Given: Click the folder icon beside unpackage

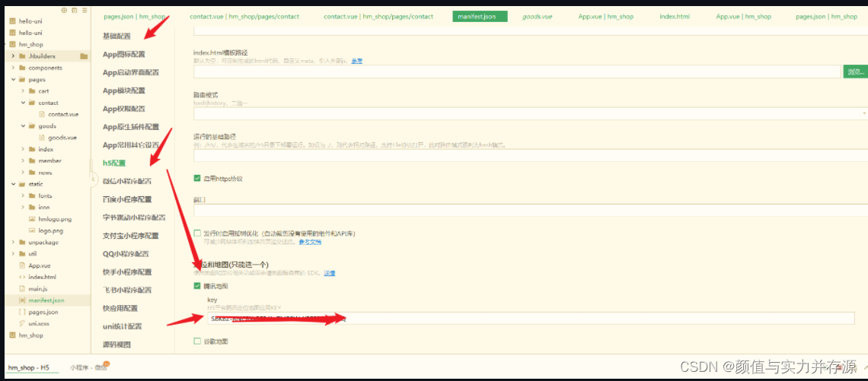Looking at the screenshot, I should [22, 242].
